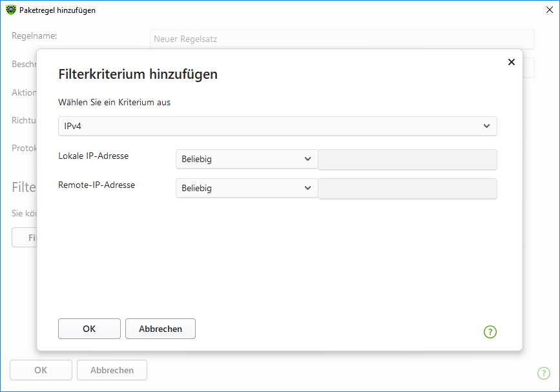Click the remote IP address input field
The image size is (560, 392).
click(x=408, y=189)
